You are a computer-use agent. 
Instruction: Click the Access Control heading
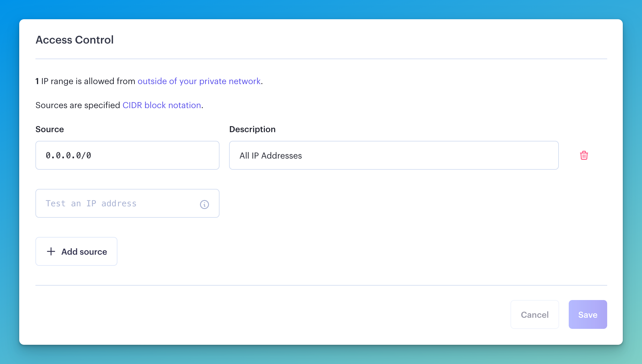pyautogui.click(x=74, y=40)
